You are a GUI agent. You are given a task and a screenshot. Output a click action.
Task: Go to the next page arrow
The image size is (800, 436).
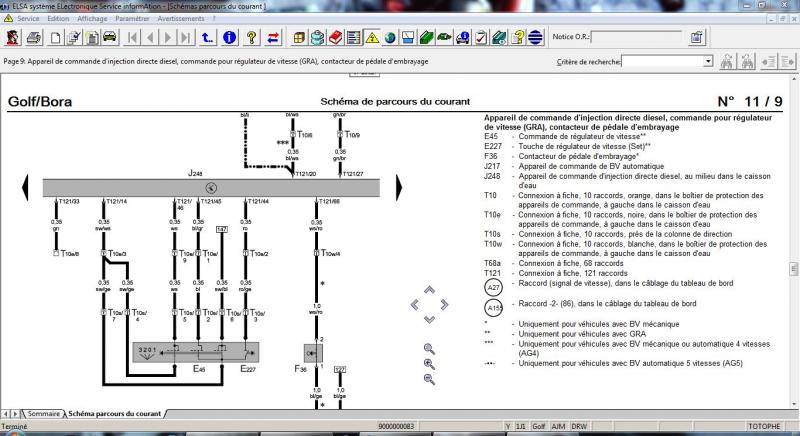click(x=167, y=37)
